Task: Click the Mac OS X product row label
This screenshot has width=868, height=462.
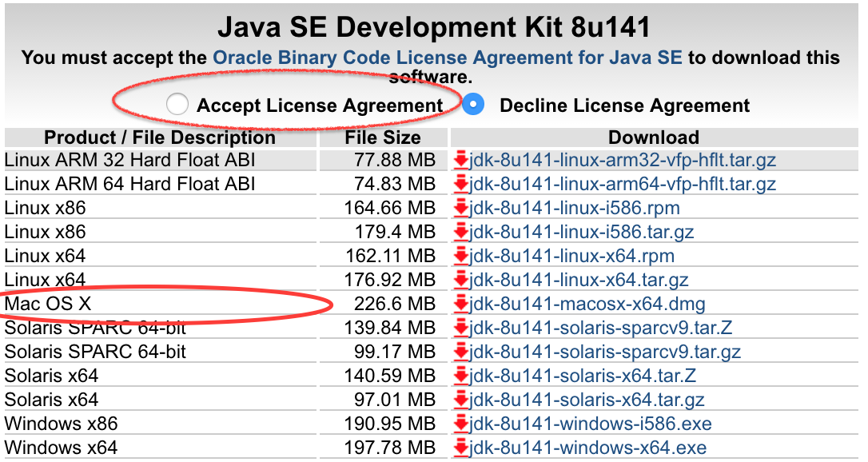Action: pyautogui.click(x=48, y=304)
